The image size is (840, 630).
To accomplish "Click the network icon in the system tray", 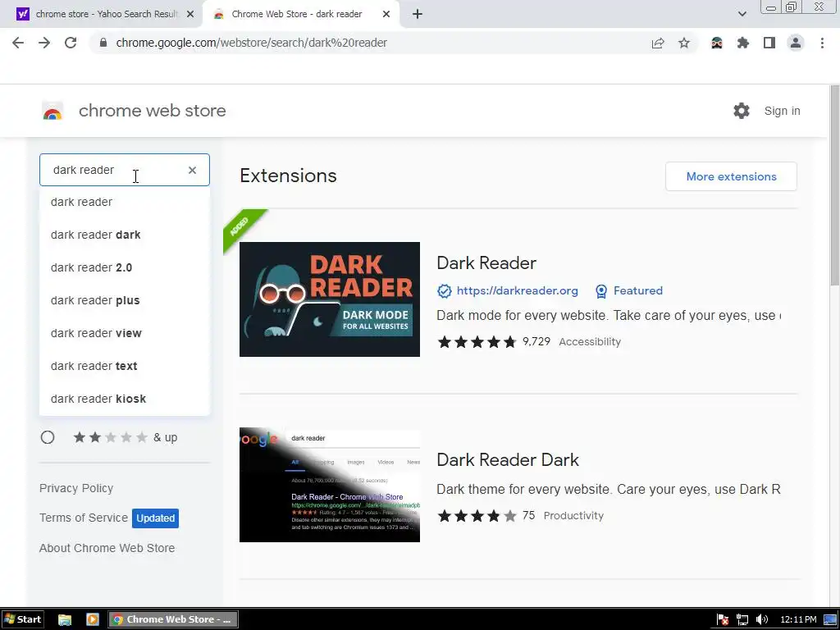I will [x=742, y=619].
